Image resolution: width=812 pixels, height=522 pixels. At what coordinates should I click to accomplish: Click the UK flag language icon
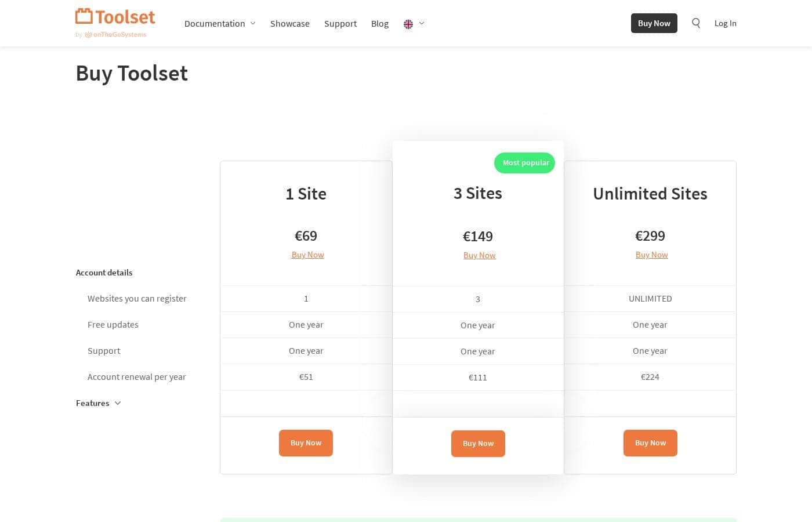[x=408, y=24]
